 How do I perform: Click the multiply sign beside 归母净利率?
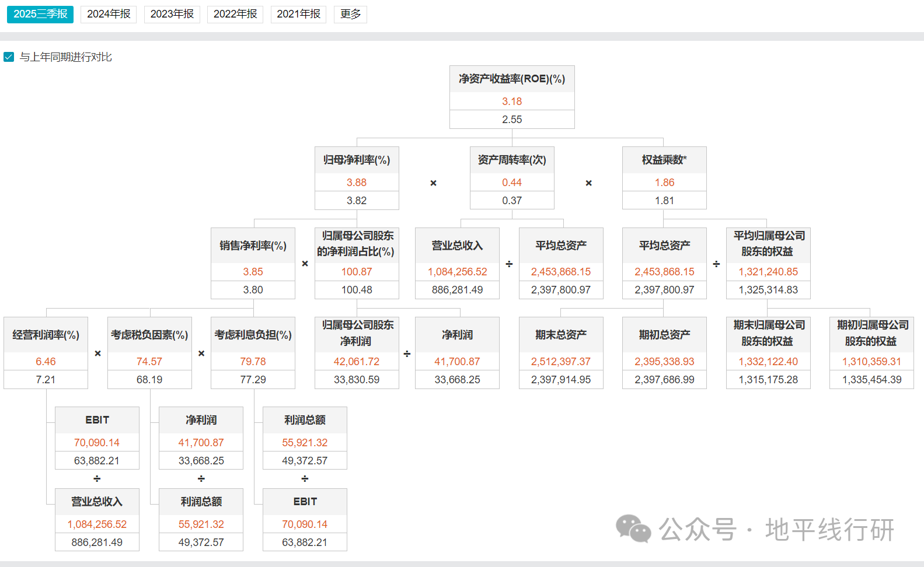click(433, 183)
